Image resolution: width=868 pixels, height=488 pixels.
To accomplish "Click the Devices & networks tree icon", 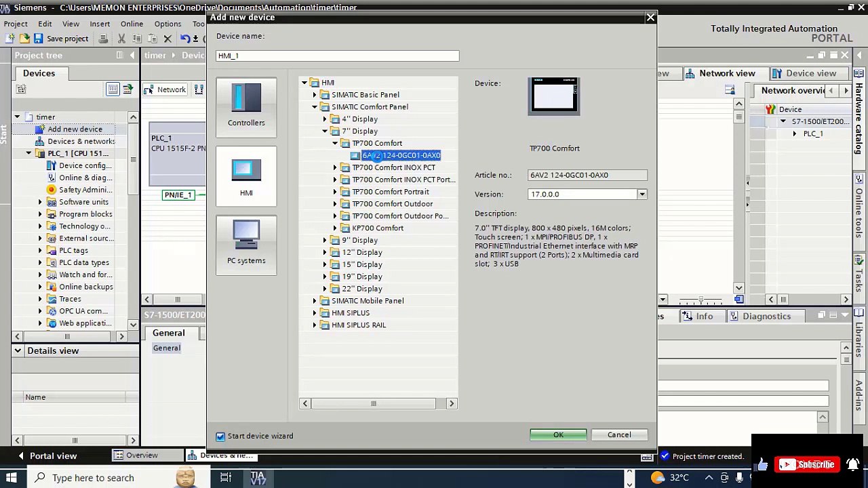I will click(39, 141).
